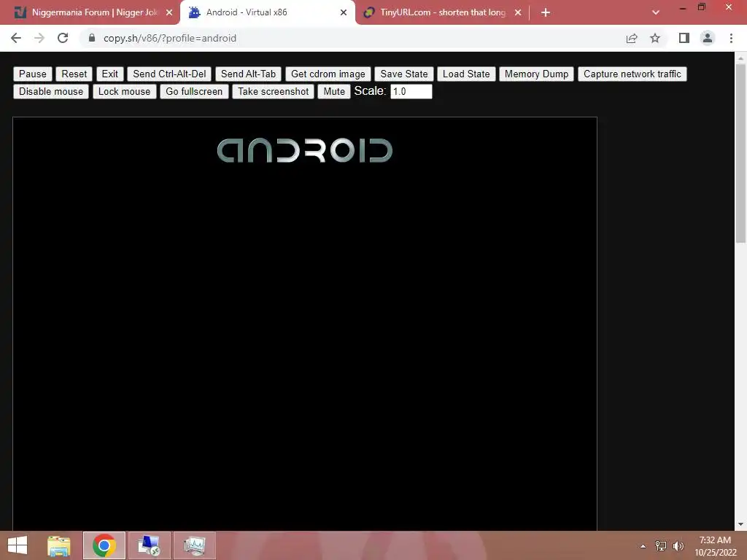747x560 pixels.
Task: Open the Windows Start menu
Action: click(x=18, y=545)
